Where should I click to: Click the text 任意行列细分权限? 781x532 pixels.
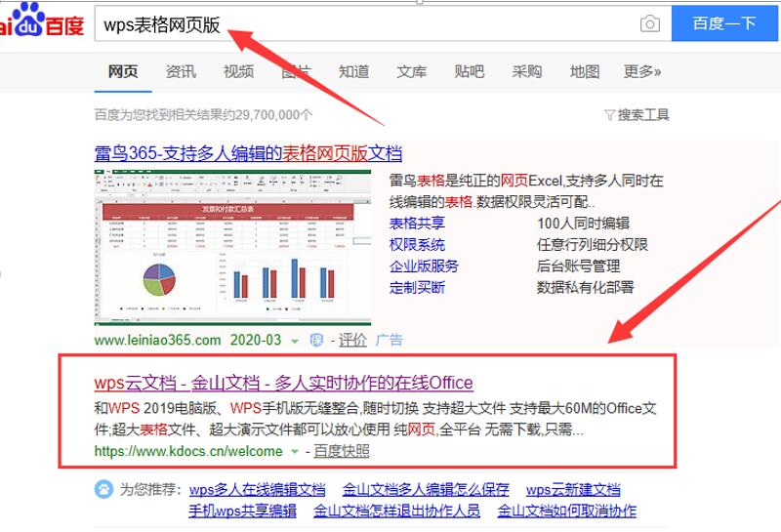[x=593, y=245]
